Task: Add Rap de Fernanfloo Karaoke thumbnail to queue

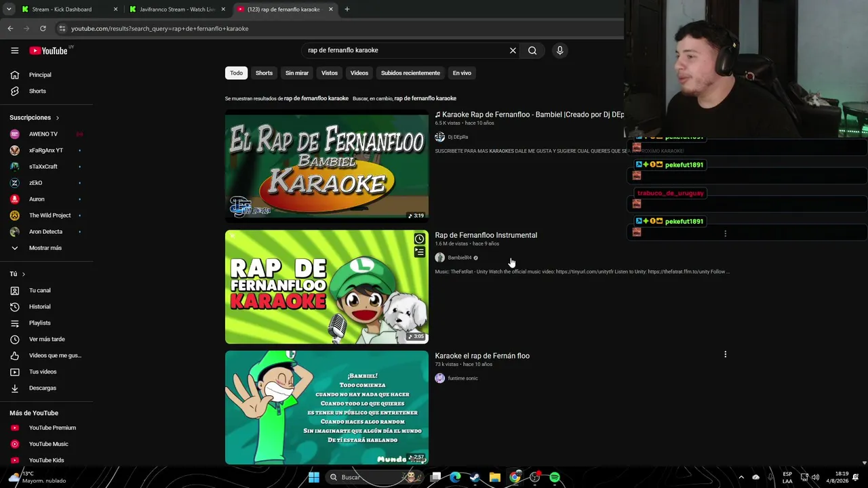Action: point(419,252)
